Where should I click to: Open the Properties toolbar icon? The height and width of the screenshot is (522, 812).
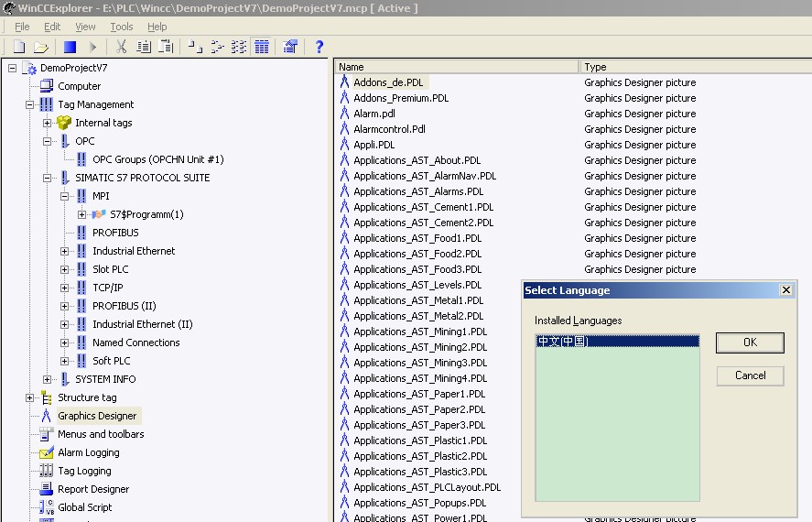[290, 47]
